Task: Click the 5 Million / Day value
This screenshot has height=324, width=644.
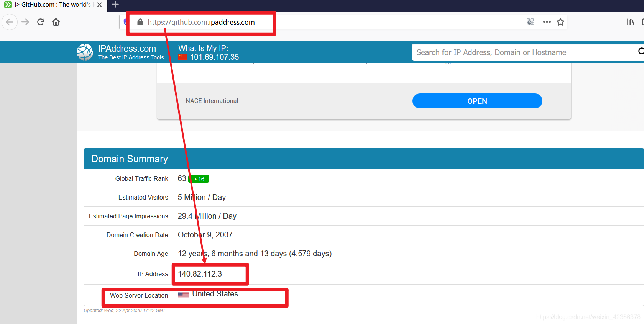Action: click(x=202, y=197)
